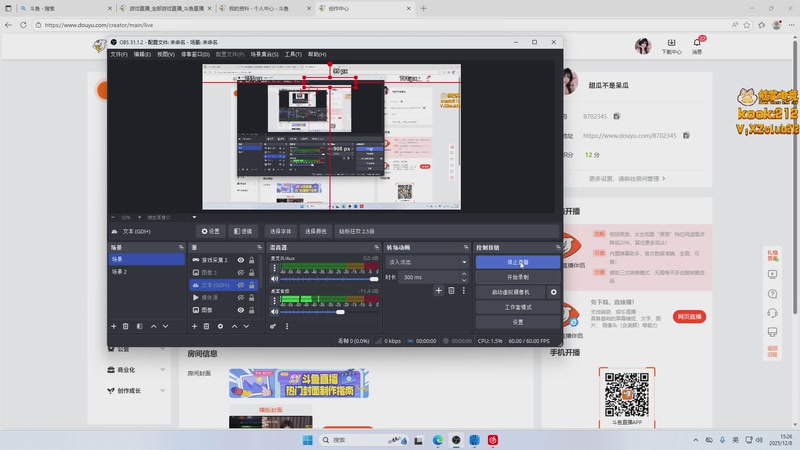Screen dimensions: 800x450
Task: Open the Scene Collection (S) menu
Action: (264, 54)
